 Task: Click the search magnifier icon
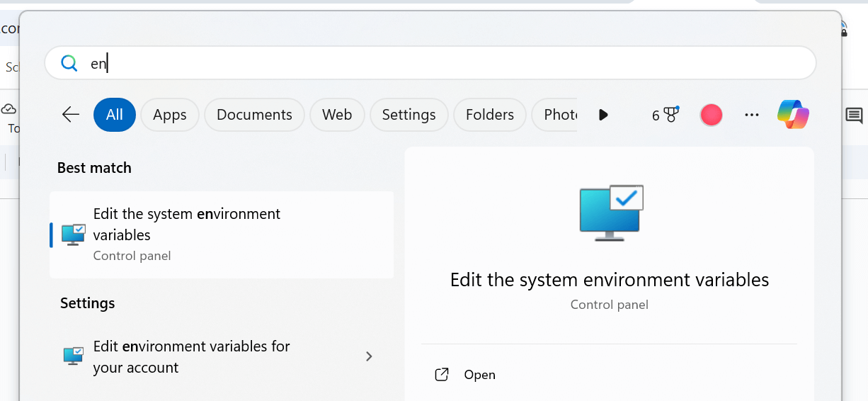point(69,64)
